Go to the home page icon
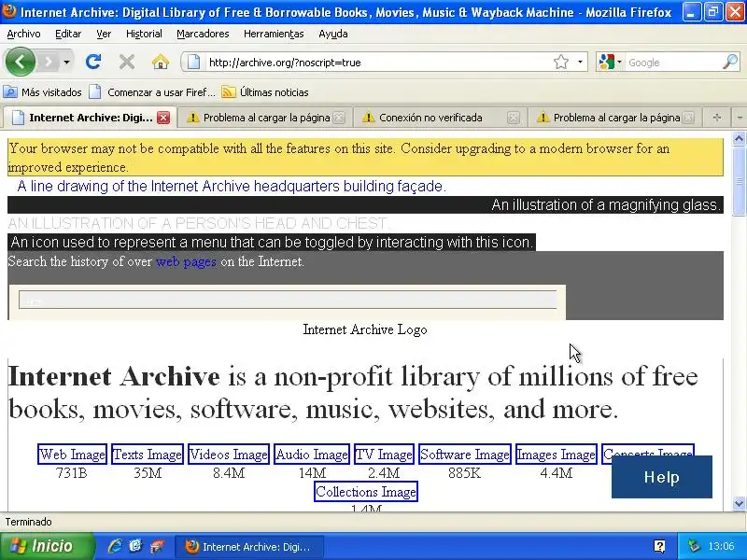This screenshot has width=747, height=560. click(161, 62)
